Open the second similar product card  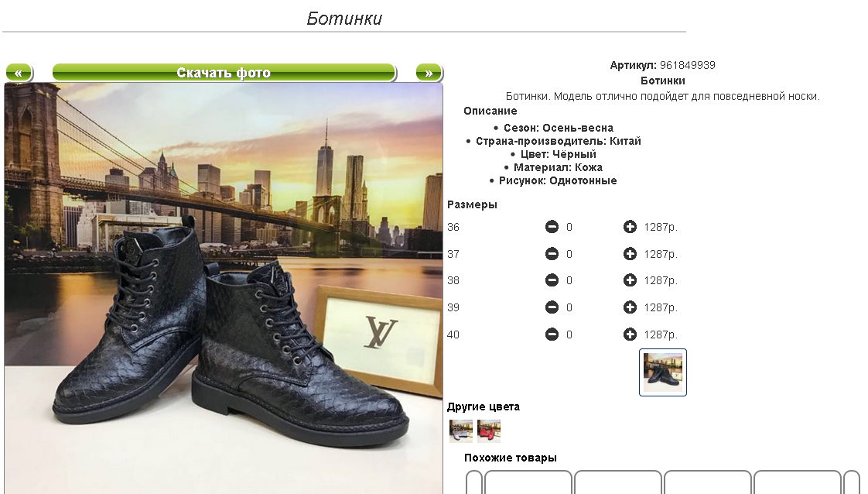click(x=618, y=482)
